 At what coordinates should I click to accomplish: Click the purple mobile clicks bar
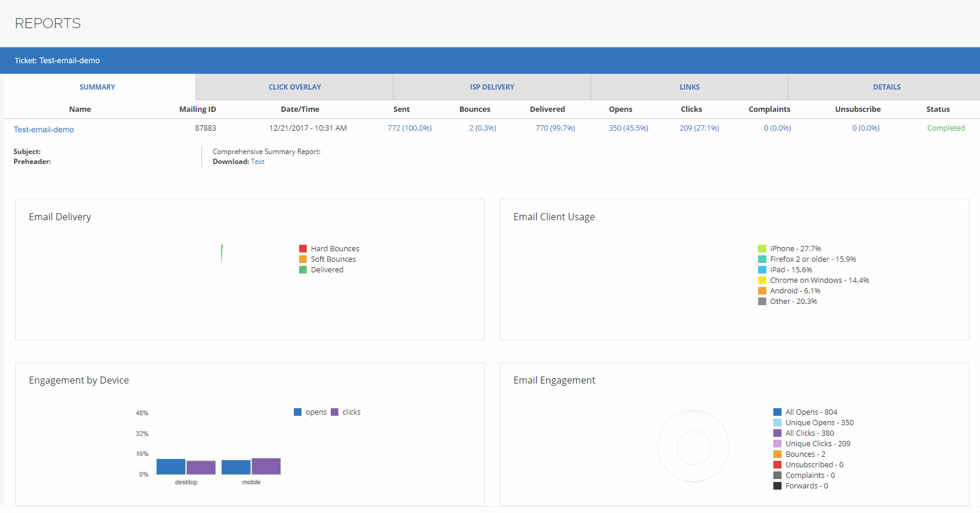click(266, 466)
